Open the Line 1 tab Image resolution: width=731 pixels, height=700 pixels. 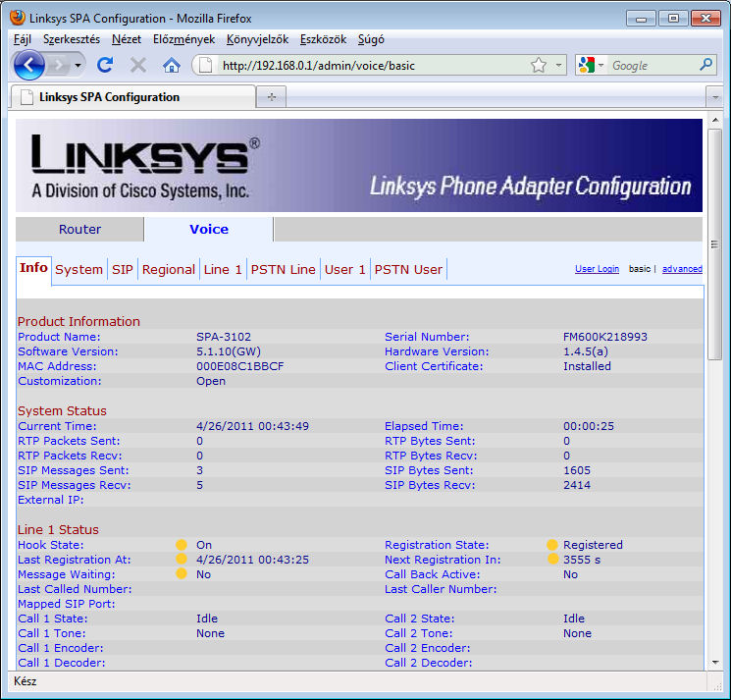tap(223, 270)
